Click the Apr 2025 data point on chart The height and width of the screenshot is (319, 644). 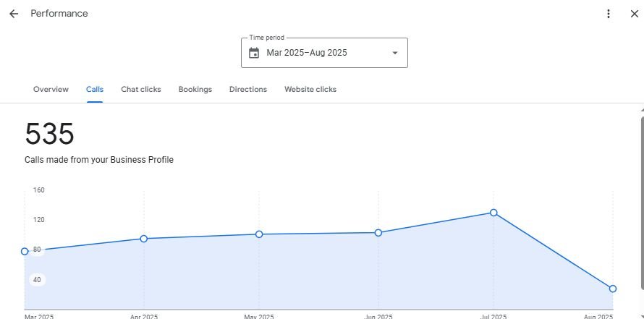(x=144, y=239)
